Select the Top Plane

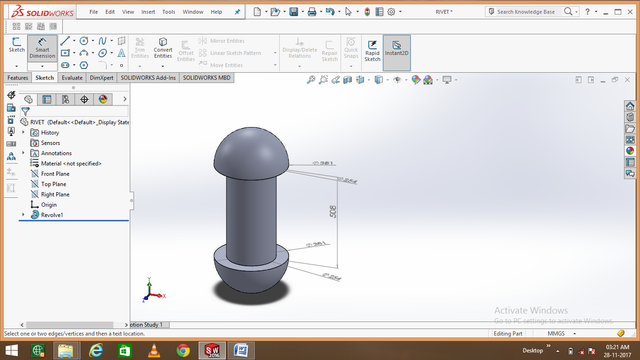click(x=53, y=184)
